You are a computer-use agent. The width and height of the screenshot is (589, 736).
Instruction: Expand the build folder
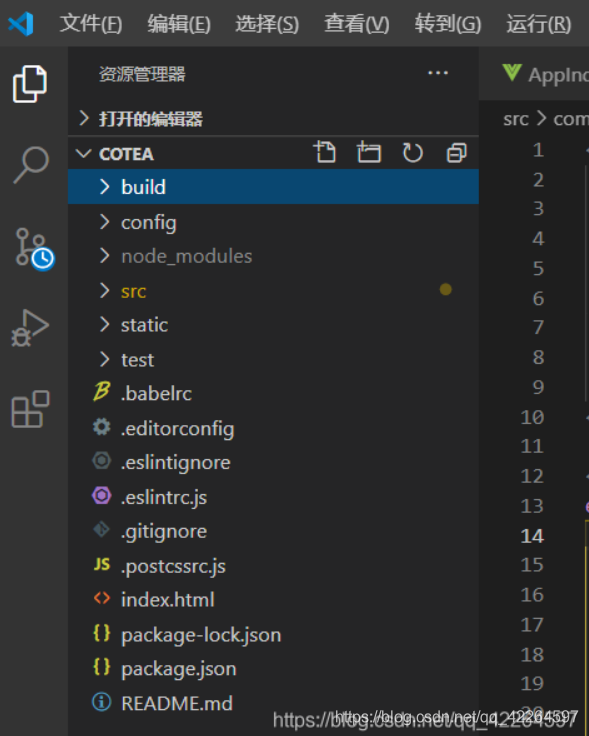pos(273,187)
